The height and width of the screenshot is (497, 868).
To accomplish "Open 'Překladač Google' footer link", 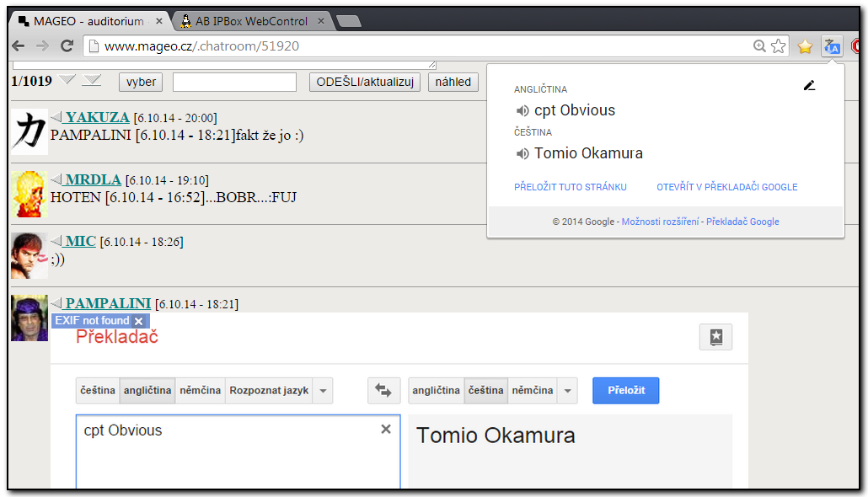I will pyautogui.click(x=742, y=222).
